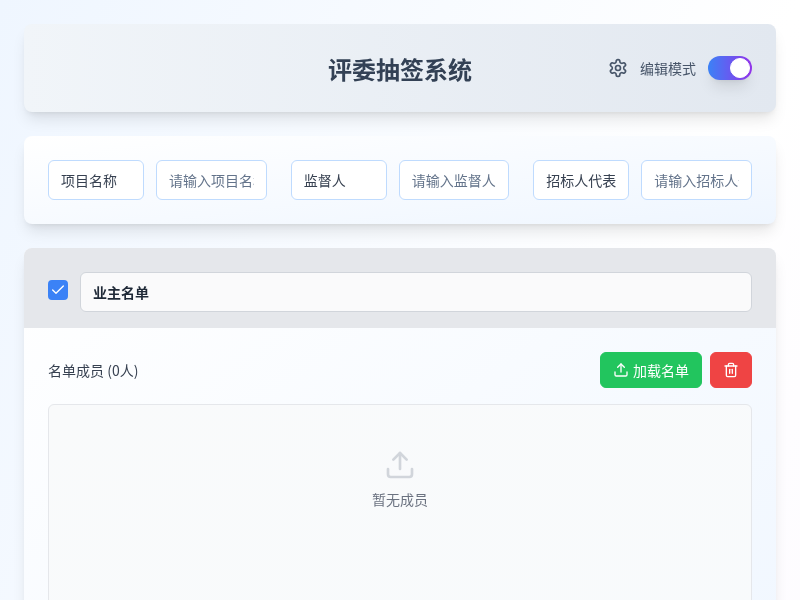Focus the 请输入项目名称 input
The height and width of the screenshot is (600, 800).
pyautogui.click(x=211, y=180)
